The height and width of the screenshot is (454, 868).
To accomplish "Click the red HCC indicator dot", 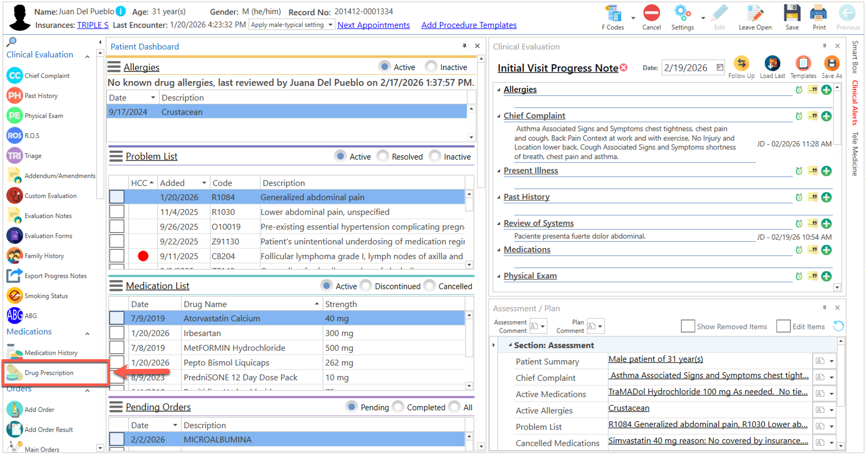I will point(143,256).
